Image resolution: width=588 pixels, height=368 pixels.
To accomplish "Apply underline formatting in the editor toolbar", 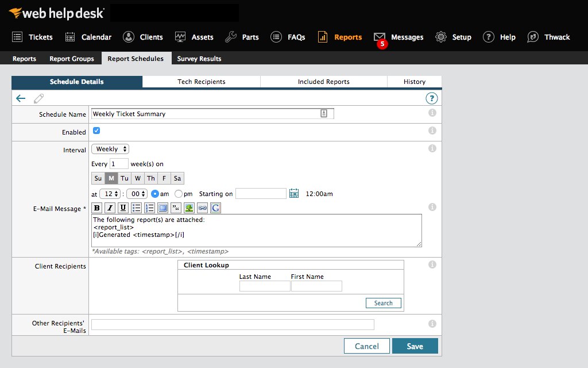I will pyautogui.click(x=122, y=208).
